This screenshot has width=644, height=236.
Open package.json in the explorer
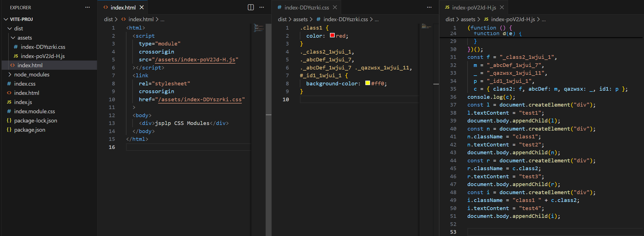pos(30,130)
